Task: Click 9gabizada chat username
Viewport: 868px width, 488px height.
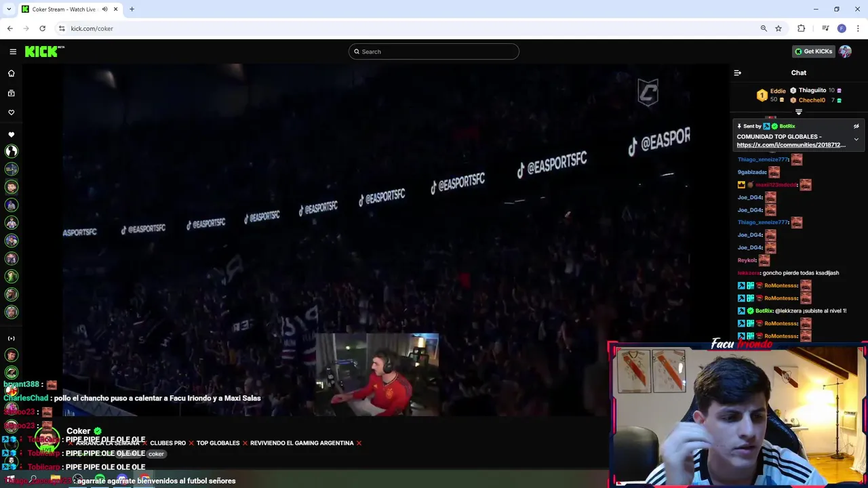Action: tap(751, 172)
